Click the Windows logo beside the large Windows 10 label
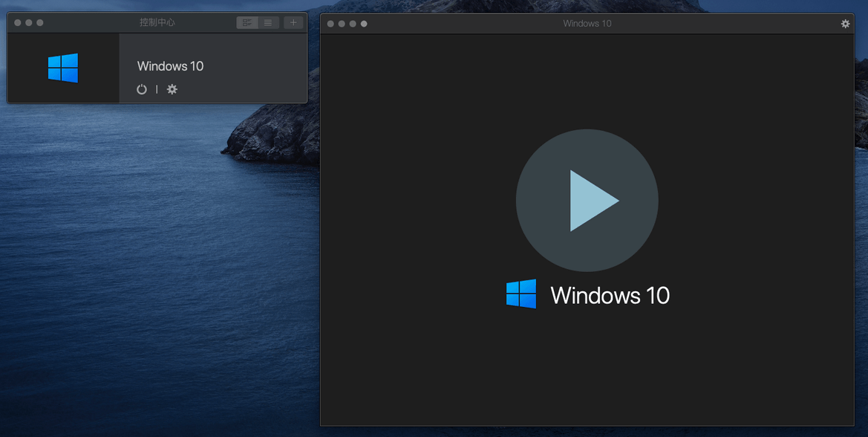Image resolution: width=868 pixels, height=437 pixels. 521,294
